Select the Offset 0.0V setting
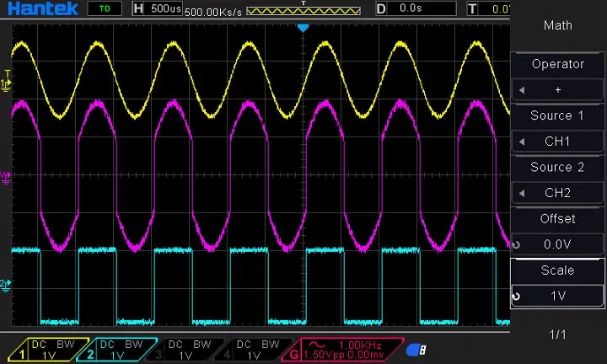 (557, 244)
